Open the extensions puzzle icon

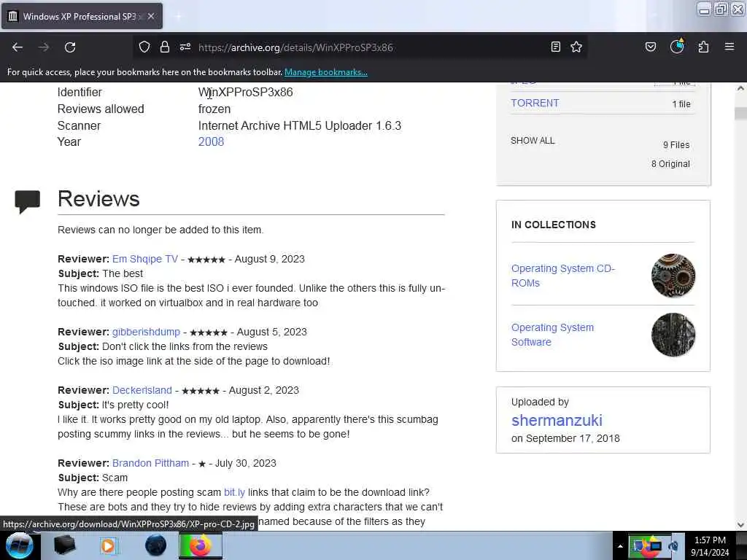[704, 47]
